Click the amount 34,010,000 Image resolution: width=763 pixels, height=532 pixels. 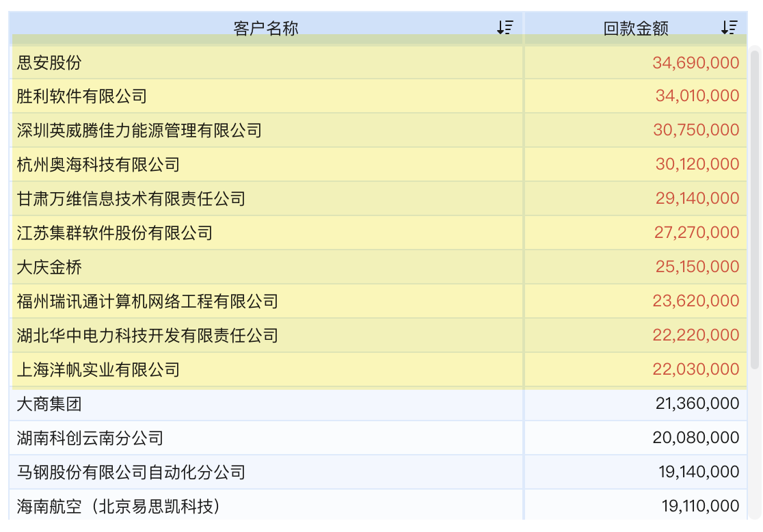coord(697,96)
